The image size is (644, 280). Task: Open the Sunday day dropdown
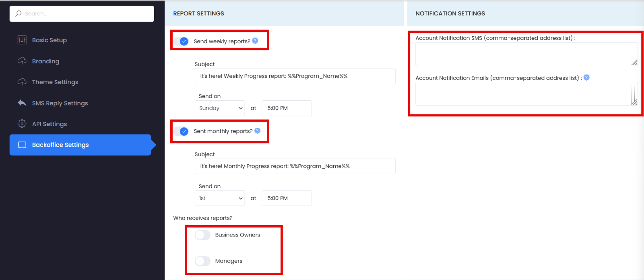220,108
